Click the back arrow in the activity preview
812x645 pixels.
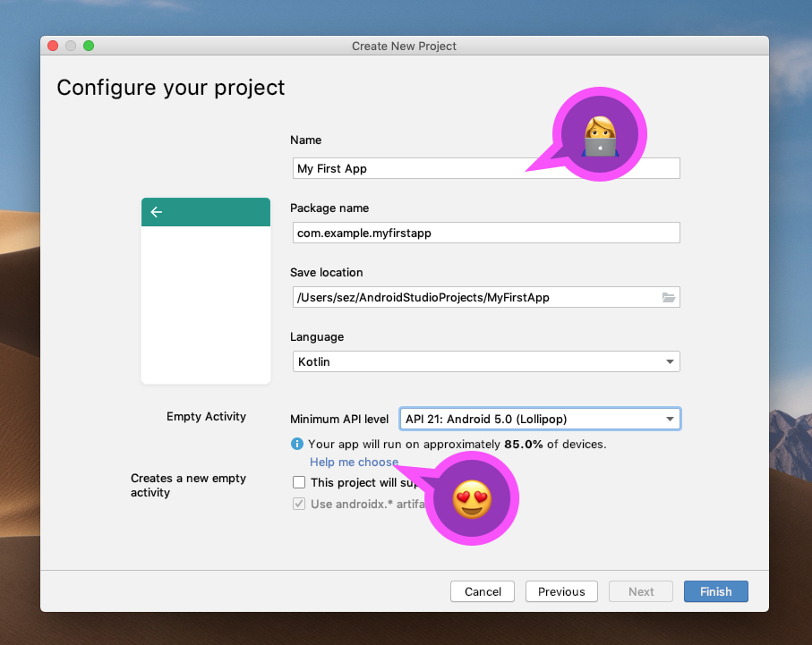coord(157,212)
